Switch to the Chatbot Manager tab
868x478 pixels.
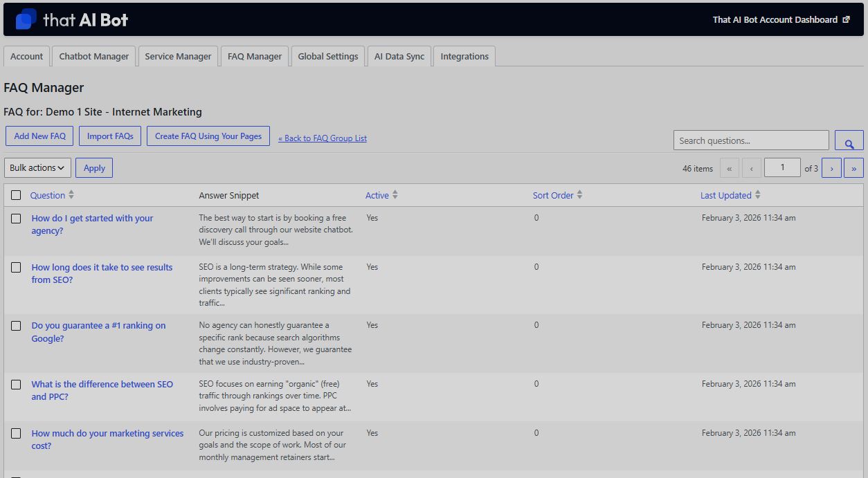[94, 56]
